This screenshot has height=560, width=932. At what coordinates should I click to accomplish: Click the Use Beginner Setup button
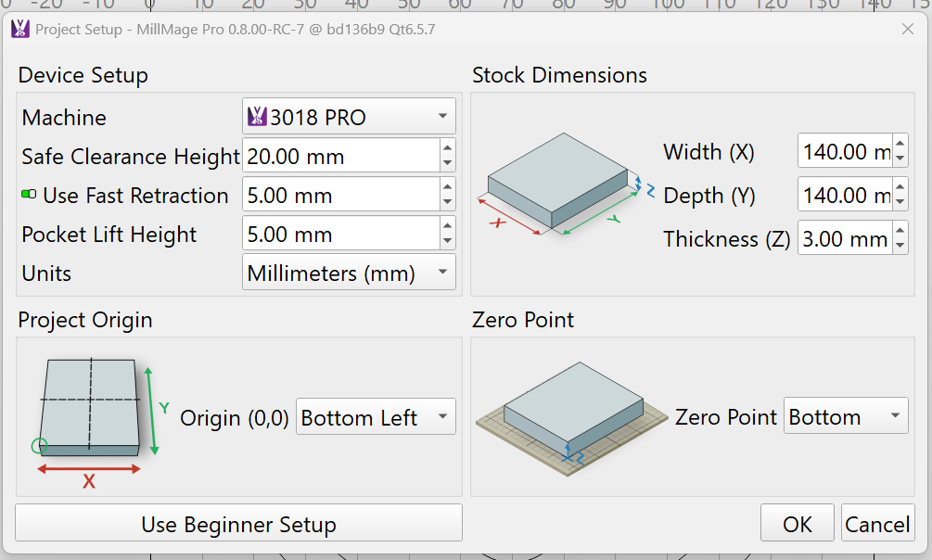click(x=239, y=523)
